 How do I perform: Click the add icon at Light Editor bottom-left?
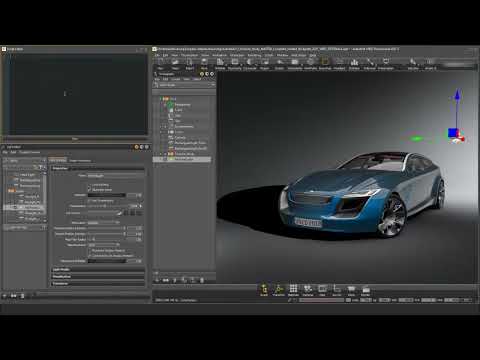click(4, 296)
